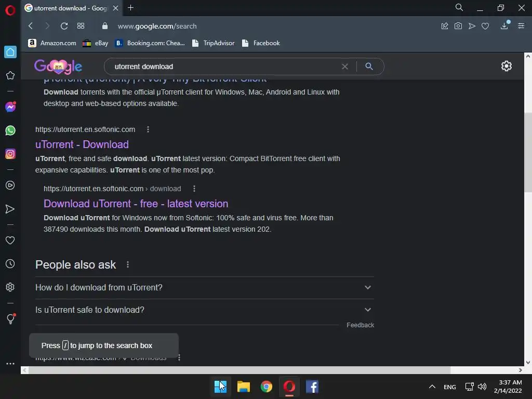Go forward with the forward arrow

[47, 26]
